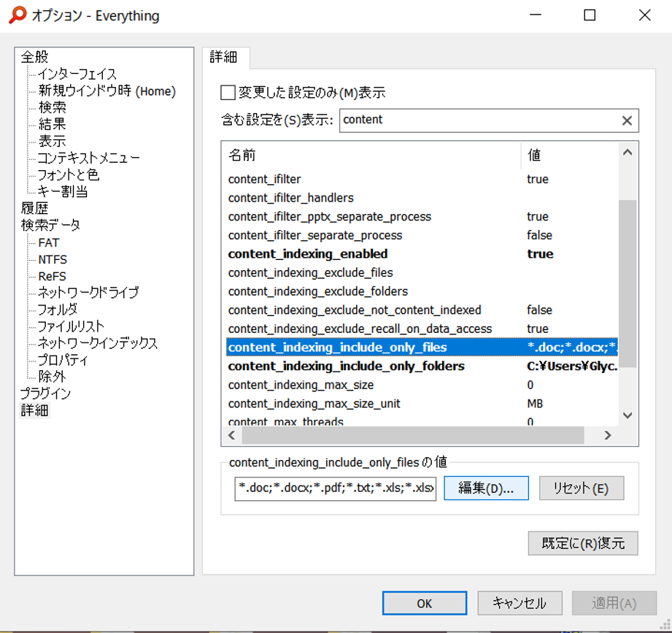Viewport: 672px width, 633px height.
Task: Click the content filter text field
Action: click(480, 120)
